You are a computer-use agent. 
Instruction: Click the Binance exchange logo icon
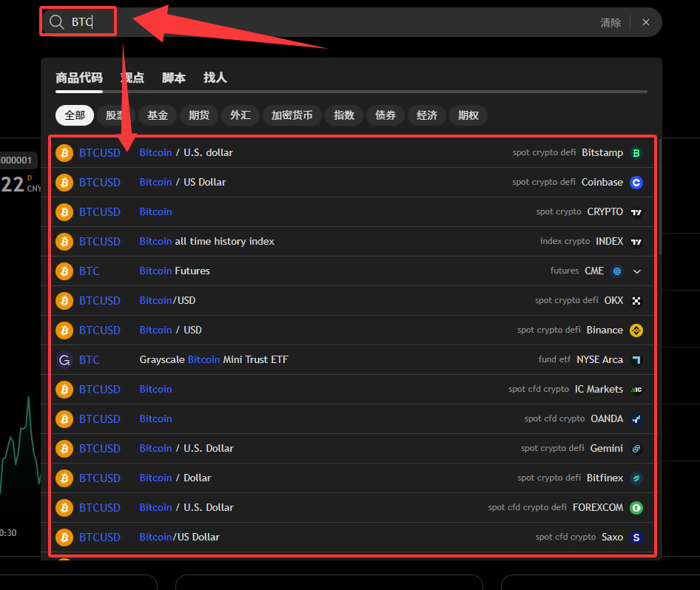[x=636, y=330]
